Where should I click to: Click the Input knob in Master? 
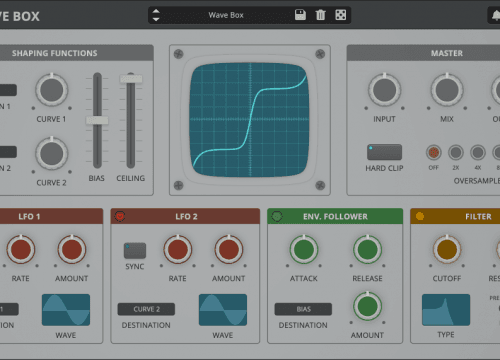click(x=384, y=90)
